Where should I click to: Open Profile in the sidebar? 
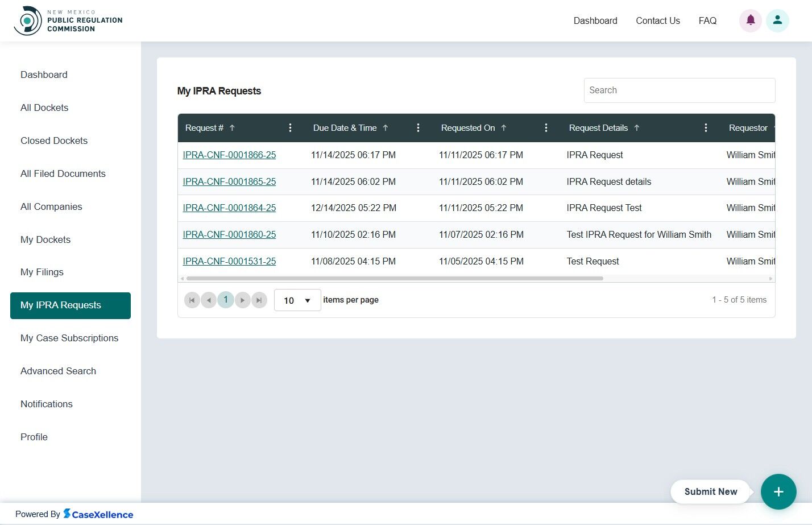coord(34,437)
